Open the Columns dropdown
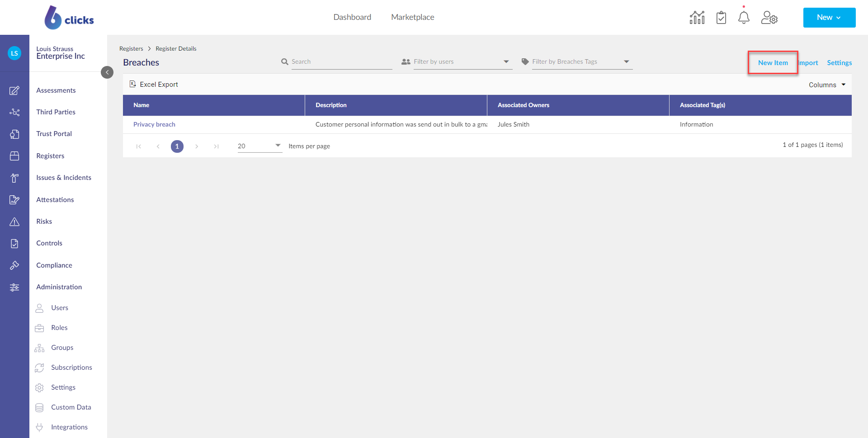Screen dimensions: 868x438 (827, 85)
